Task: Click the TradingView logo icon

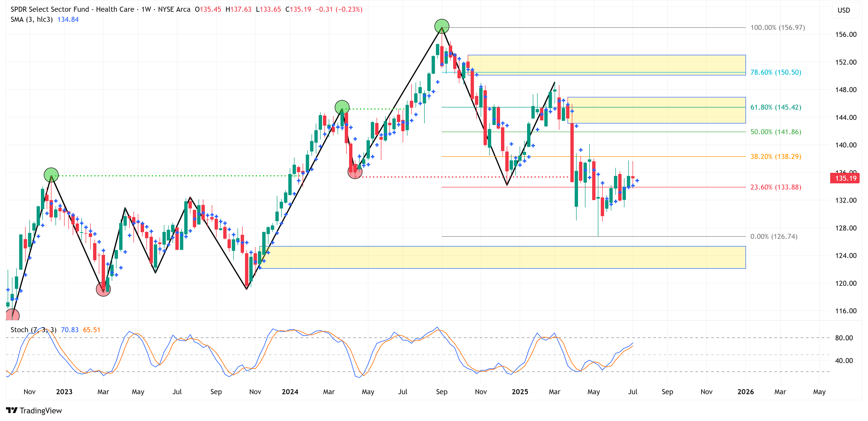Action: coord(11,410)
